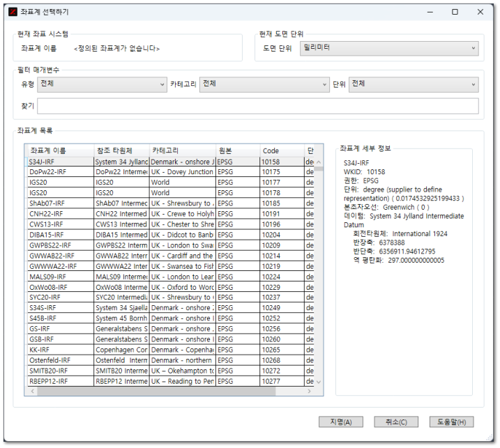Viewport: 500px width, 448px height.
Task: Sort by 좌표계 이름 column header
Action: (x=60, y=150)
